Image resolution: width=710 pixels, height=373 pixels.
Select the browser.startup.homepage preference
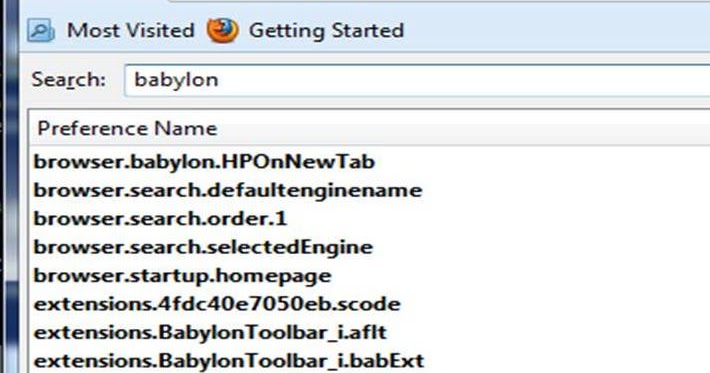click(369, 276)
